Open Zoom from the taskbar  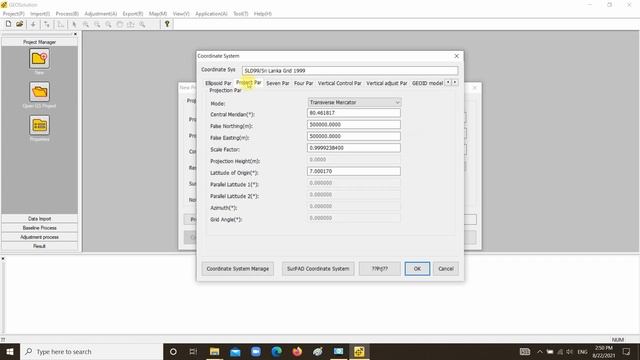click(x=256, y=351)
